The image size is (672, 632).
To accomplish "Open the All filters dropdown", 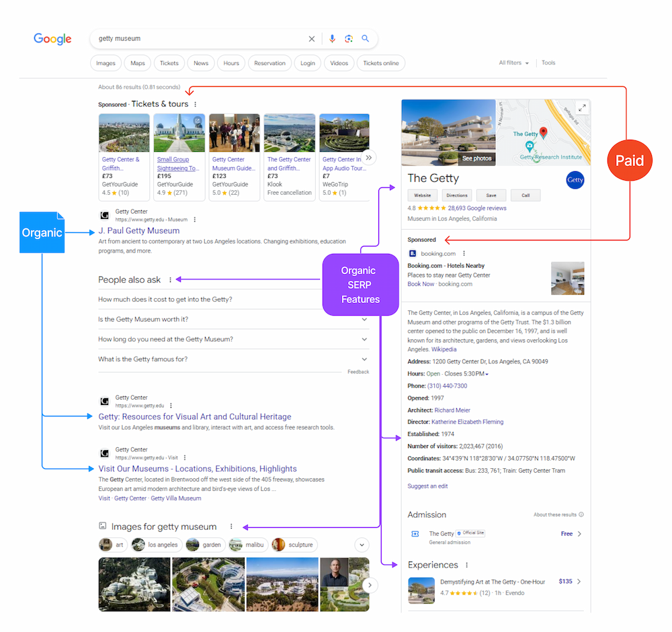I will click(512, 62).
